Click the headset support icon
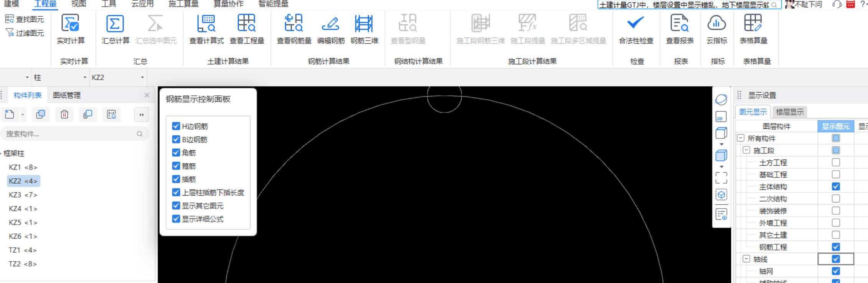868x283 pixels. (837, 4)
